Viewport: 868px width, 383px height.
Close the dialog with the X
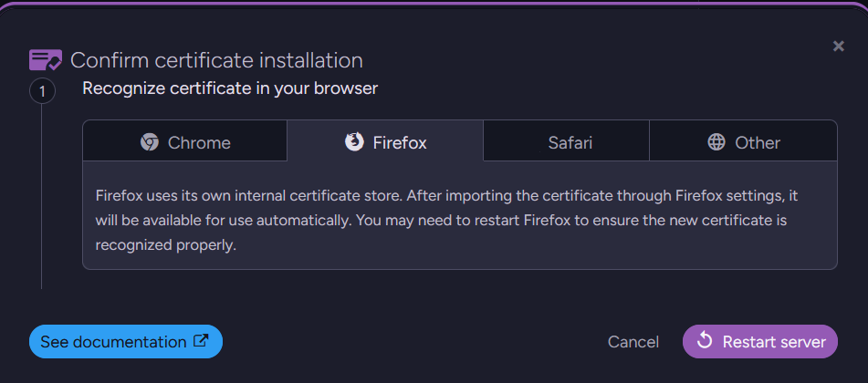839,47
